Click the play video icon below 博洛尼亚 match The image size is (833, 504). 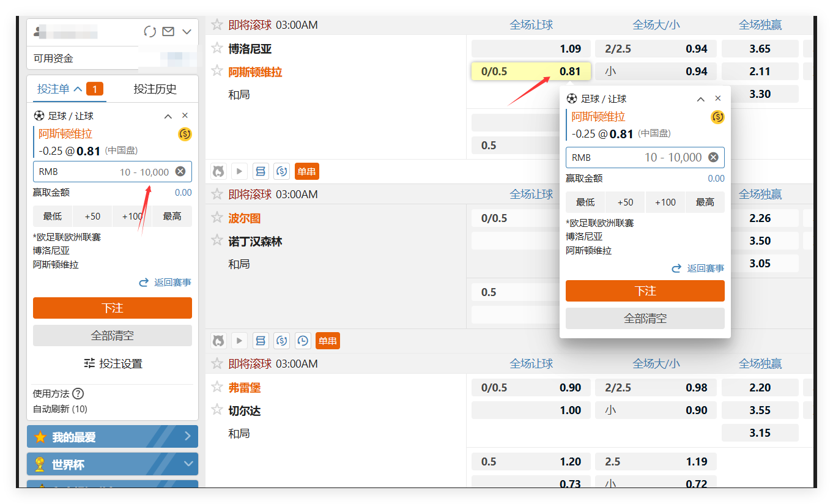pos(239,171)
